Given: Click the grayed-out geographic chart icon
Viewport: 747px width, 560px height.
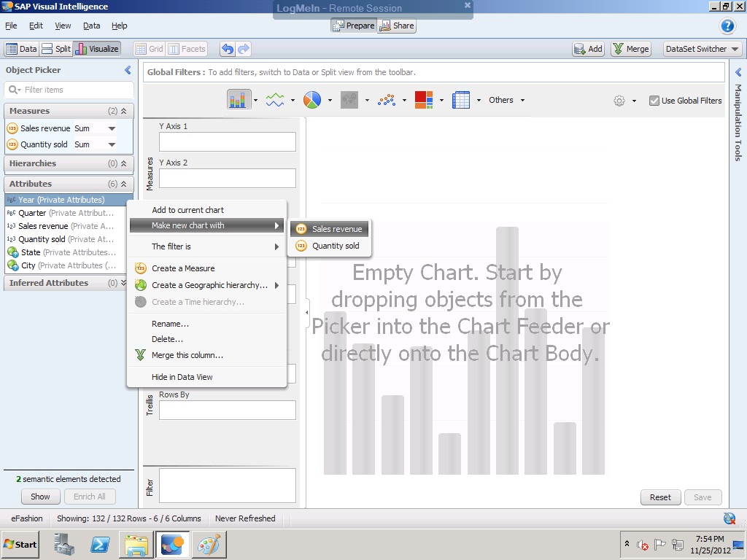Looking at the screenshot, I should [x=349, y=100].
